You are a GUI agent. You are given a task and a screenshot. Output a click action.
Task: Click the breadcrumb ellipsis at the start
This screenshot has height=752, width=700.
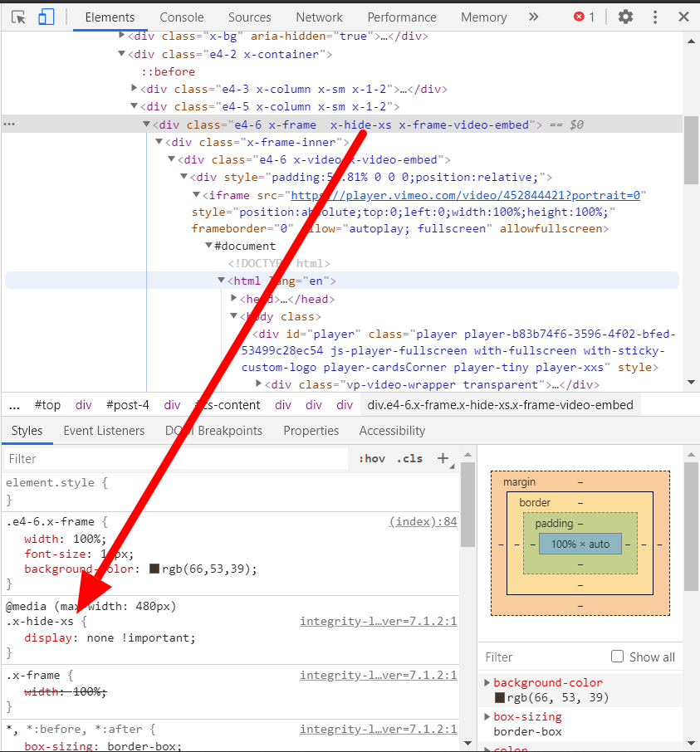[x=14, y=405]
